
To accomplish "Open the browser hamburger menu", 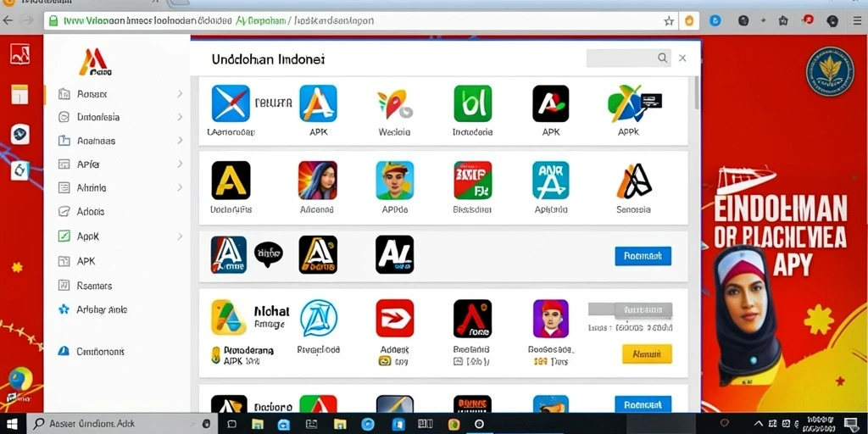I will click(856, 21).
